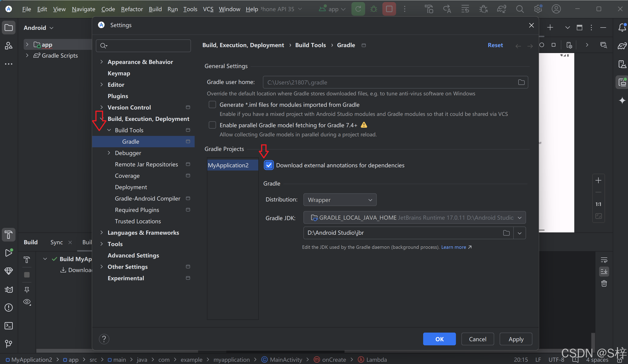The width and height of the screenshot is (628, 364).
Task: Toggle the eye view-options icon in Build panel
Action: point(27,302)
